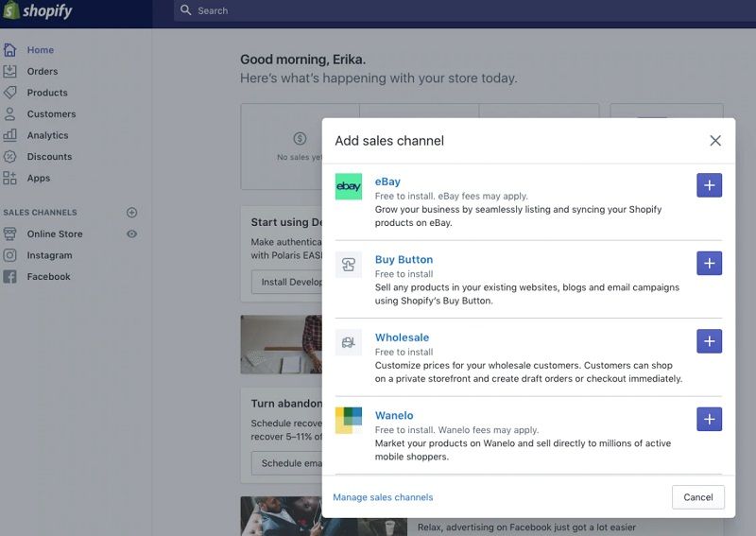
Task: Open the Customers section
Action: click(51, 113)
